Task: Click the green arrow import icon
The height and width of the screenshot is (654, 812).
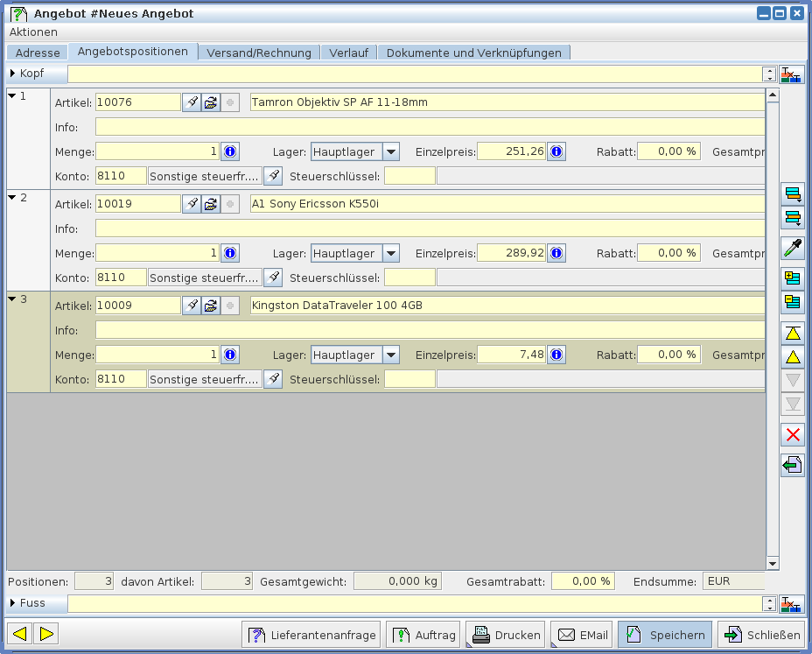Action: click(x=793, y=465)
